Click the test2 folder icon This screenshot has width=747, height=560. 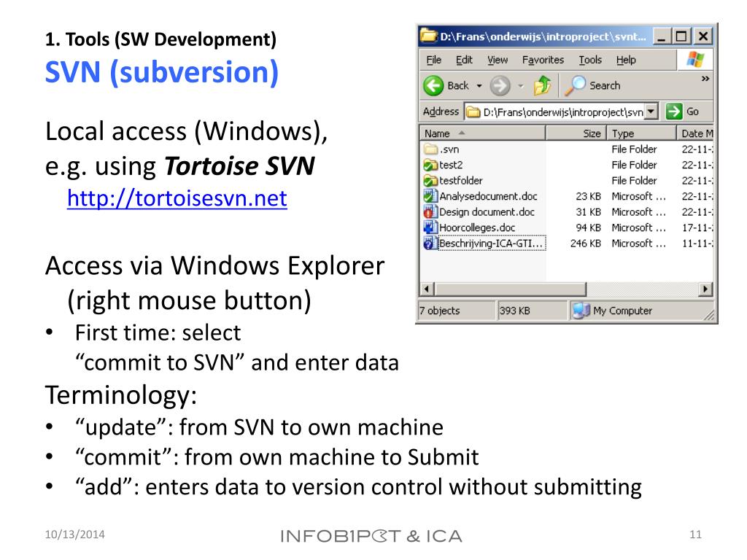coord(430,165)
